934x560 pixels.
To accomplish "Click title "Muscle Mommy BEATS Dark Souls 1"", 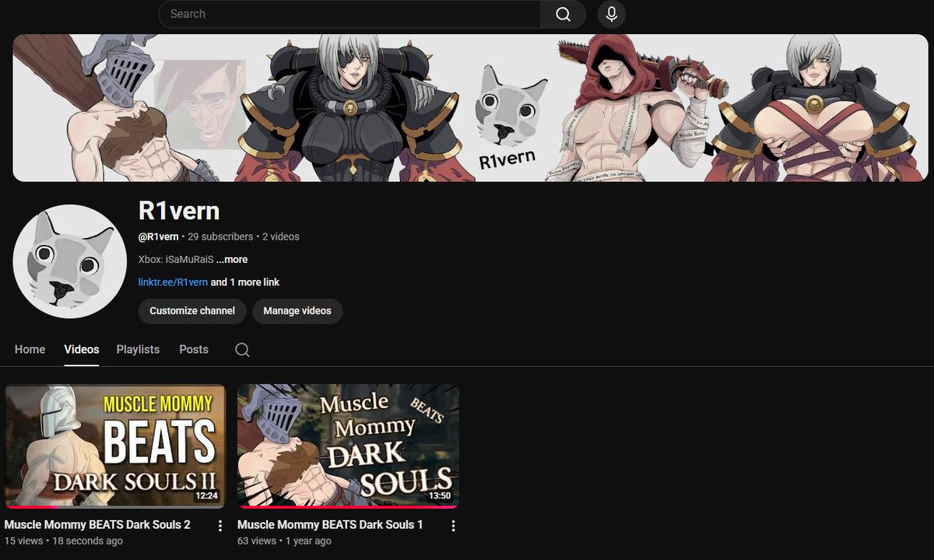I will tap(330, 525).
